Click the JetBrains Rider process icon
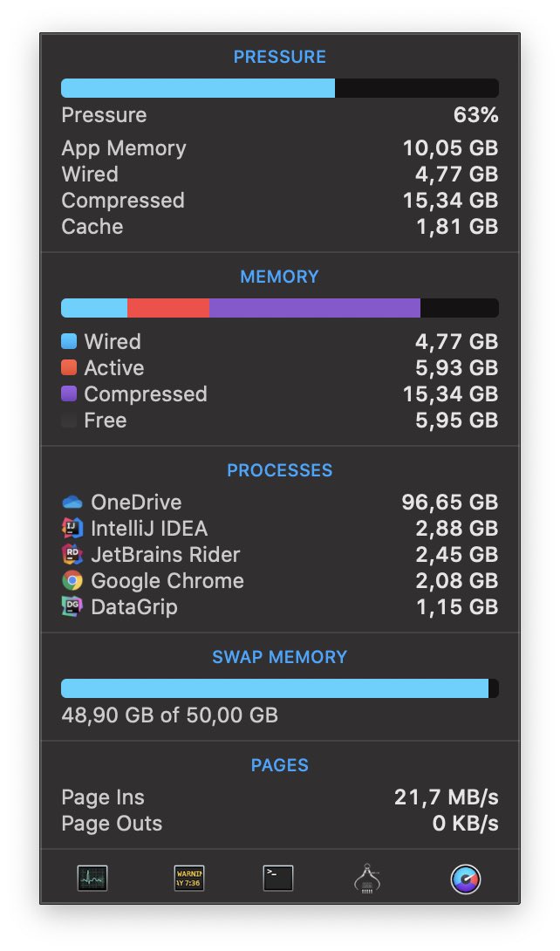 click(x=72, y=555)
